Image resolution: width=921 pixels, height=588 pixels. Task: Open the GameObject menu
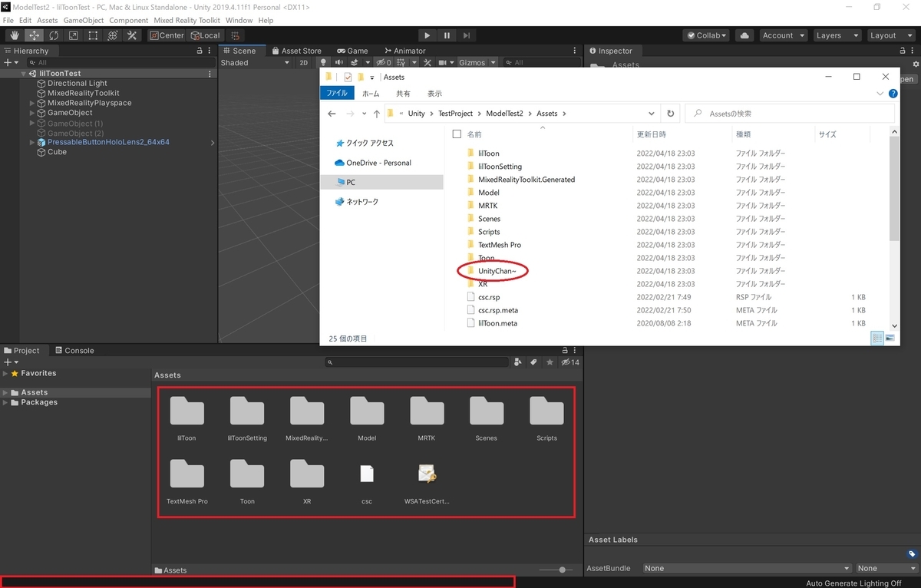click(x=83, y=20)
